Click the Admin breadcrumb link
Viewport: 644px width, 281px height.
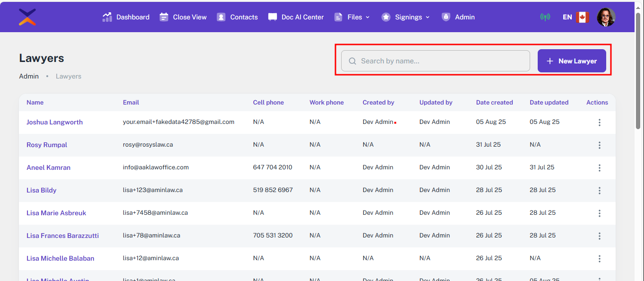pyautogui.click(x=29, y=76)
